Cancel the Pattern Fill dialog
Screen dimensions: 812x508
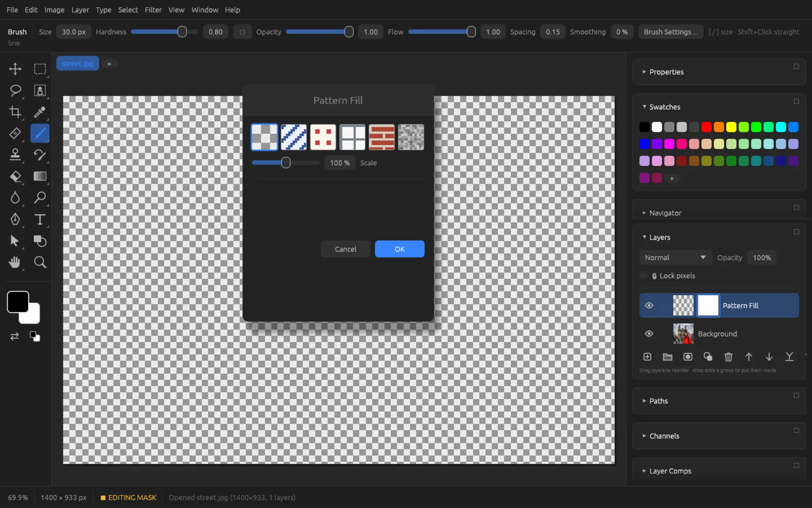click(346, 249)
